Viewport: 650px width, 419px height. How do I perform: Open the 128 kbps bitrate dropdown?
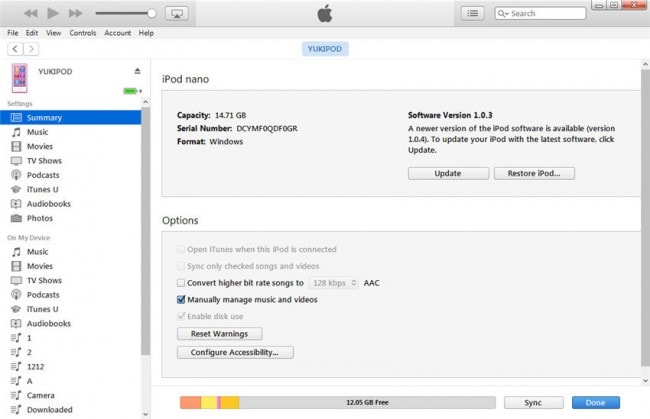pyautogui.click(x=334, y=283)
